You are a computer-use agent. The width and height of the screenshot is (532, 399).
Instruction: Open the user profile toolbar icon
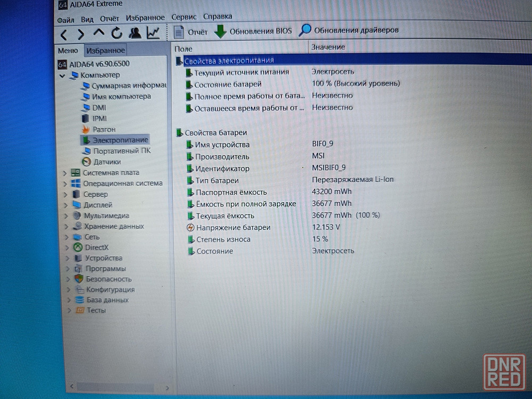coord(135,33)
